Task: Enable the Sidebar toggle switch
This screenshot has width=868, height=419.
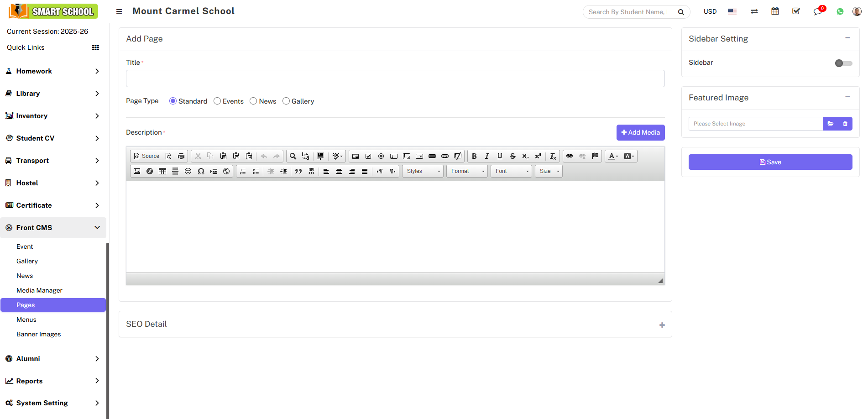Action: click(x=843, y=63)
